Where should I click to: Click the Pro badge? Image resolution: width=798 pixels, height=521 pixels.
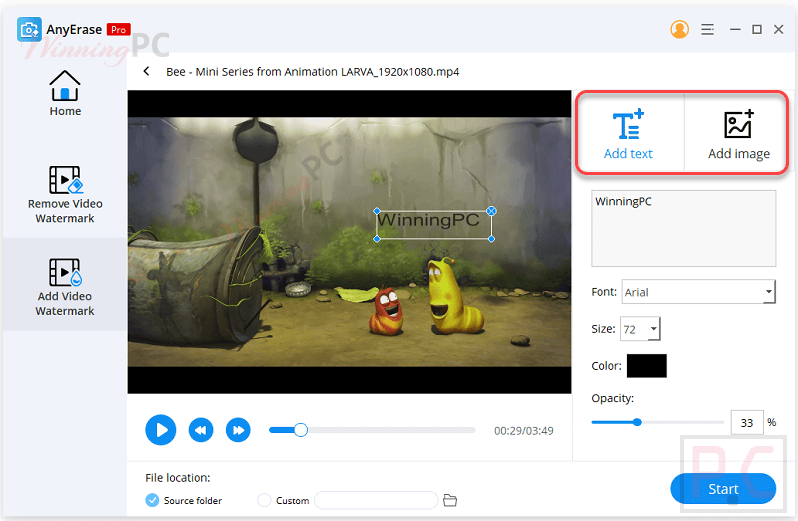(119, 30)
